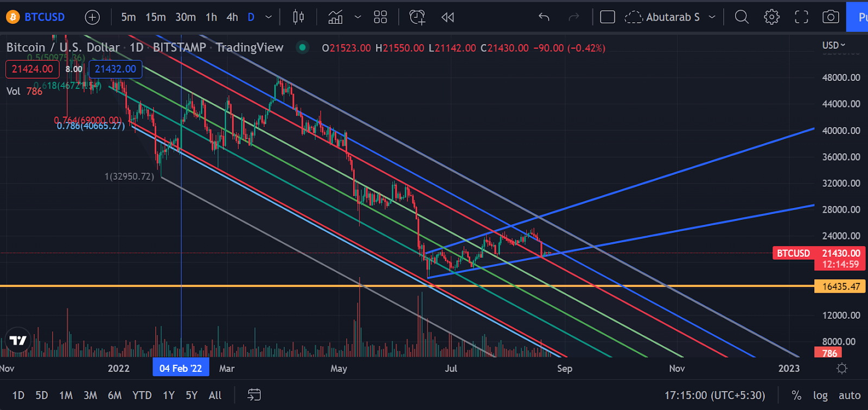Open the USD currency dropdown
The width and height of the screenshot is (868, 410).
click(834, 45)
